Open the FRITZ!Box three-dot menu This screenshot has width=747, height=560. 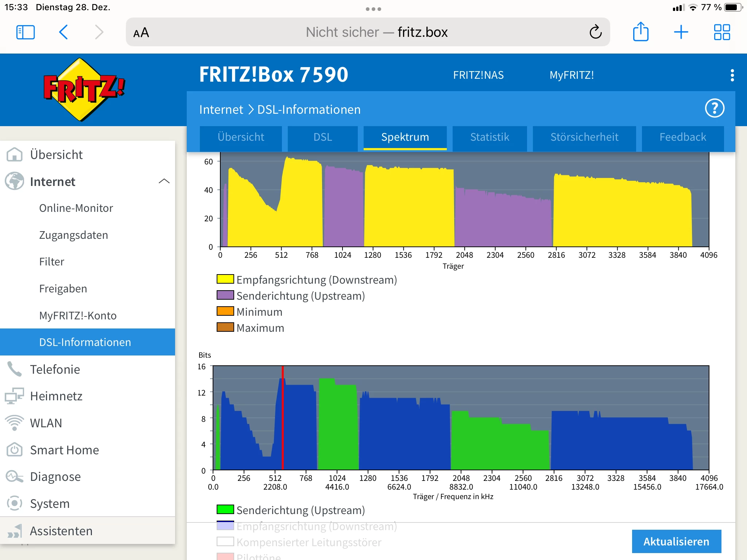(732, 75)
